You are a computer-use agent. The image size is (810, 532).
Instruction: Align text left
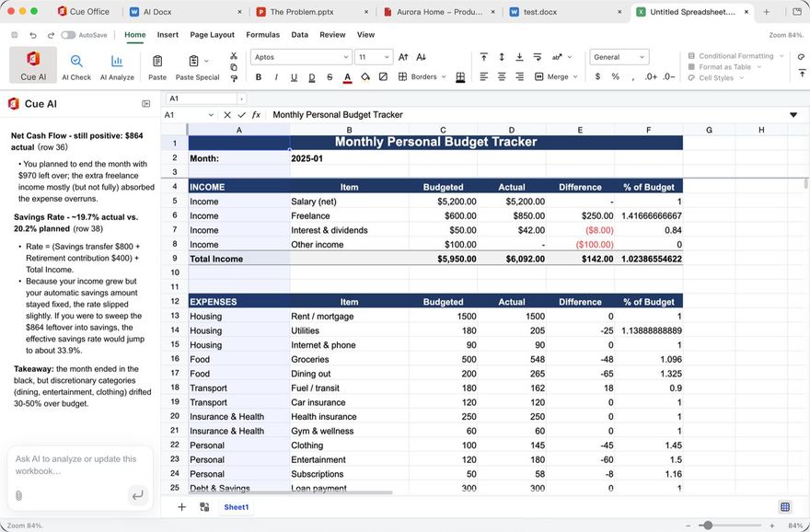(x=483, y=76)
